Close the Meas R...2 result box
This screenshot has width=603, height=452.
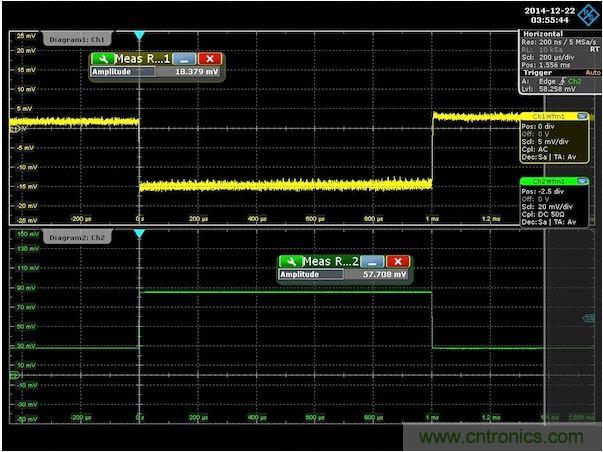(397, 261)
